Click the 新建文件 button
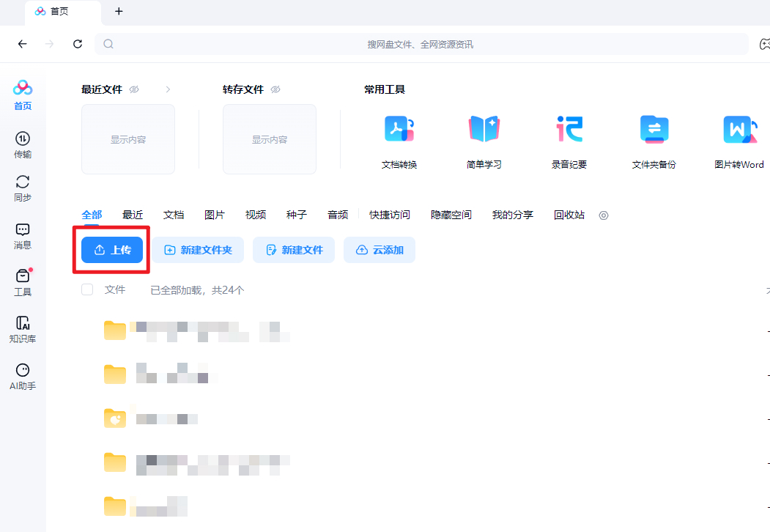 (294, 250)
